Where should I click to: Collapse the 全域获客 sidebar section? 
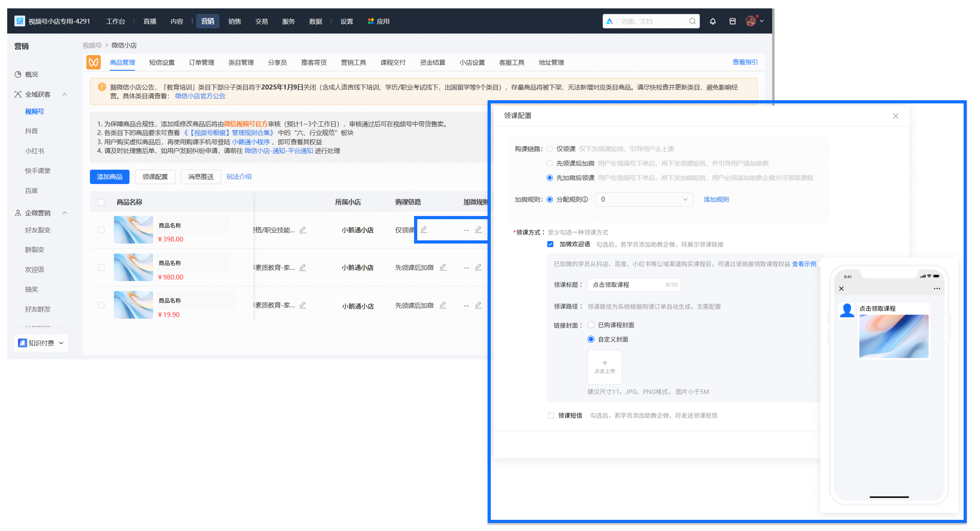point(65,94)
